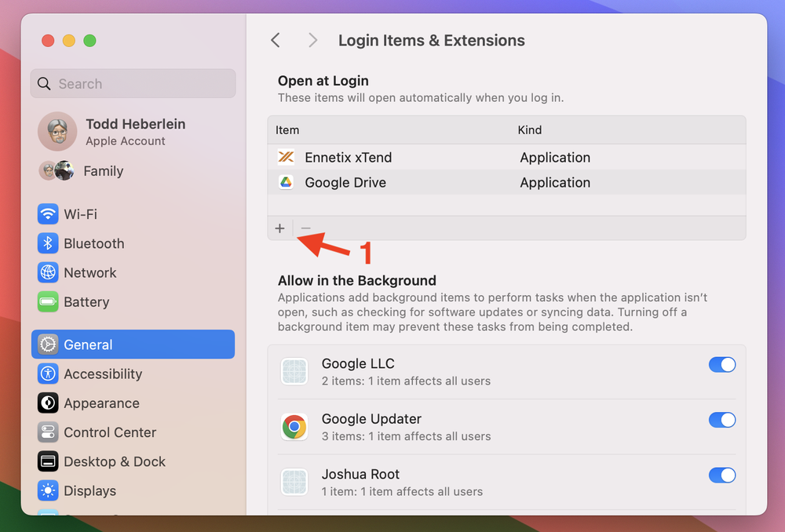The image size is (785, 532).
Task: Select the Google Drive row
Action: [x=506, y=182]
